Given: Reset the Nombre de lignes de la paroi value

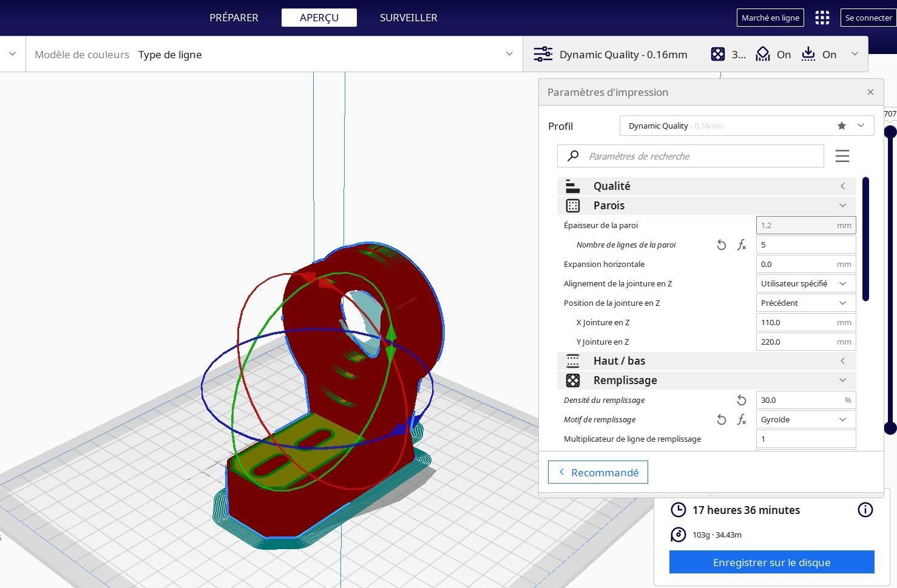Looking at the screenshot, I should point(721,245).
